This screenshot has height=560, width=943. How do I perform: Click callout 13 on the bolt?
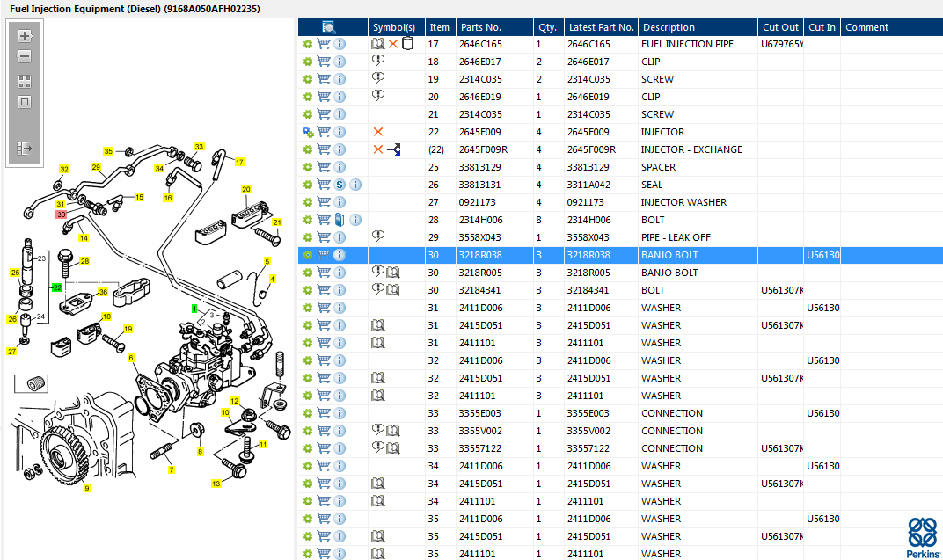216,484
